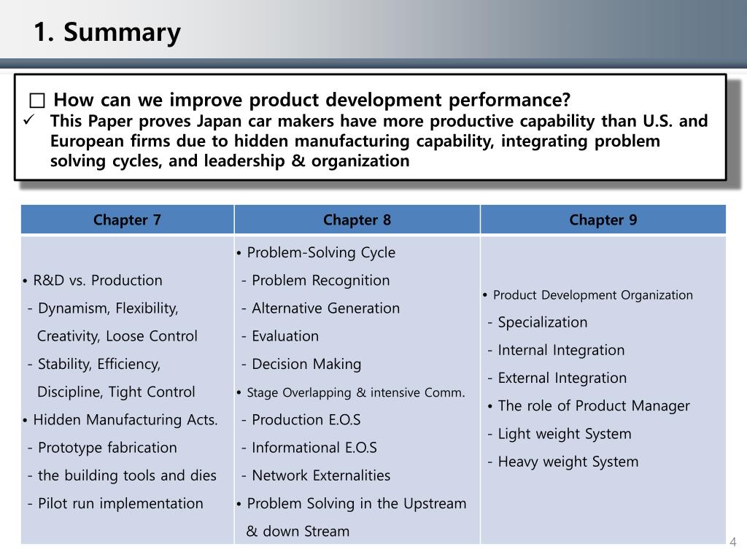Viewport: 747px width, 560px height.
Task: Click 'Internal Integration' item
Action: point(561,350)
